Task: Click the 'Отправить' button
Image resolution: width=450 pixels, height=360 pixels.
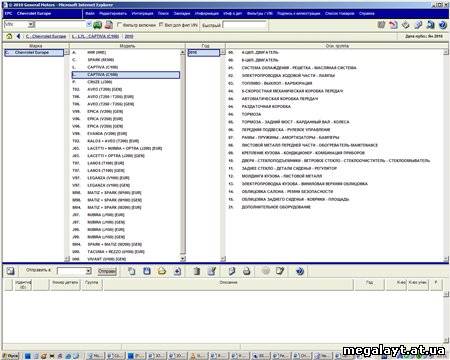Action: point(107,271)
